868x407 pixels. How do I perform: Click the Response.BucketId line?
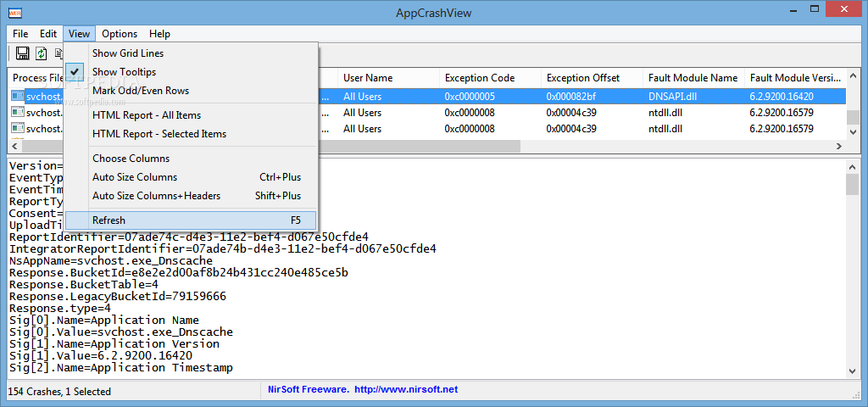178,273
